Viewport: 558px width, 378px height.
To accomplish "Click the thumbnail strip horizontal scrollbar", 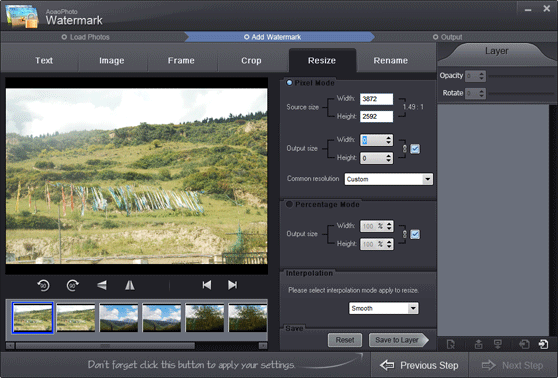I will coord(105,346).
